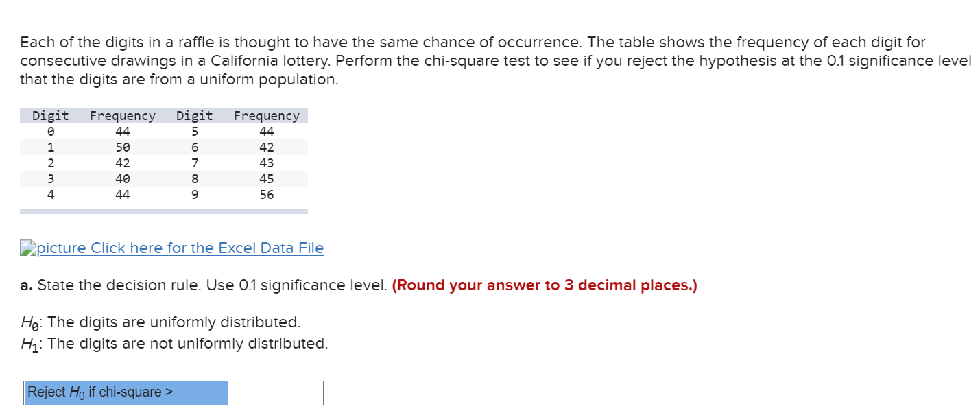This screenshot has width=980, height=413.
Task: Select digit 5 in the second Digit column
Action: (194, 131)
